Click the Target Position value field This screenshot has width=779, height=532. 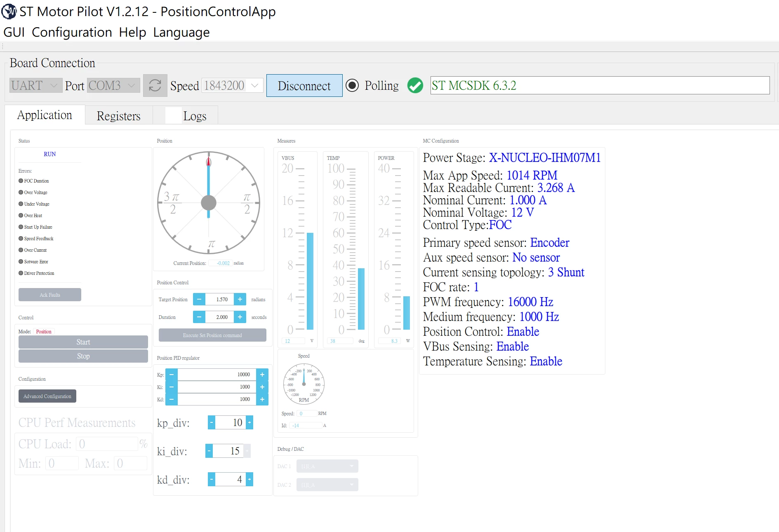[220, 300]
